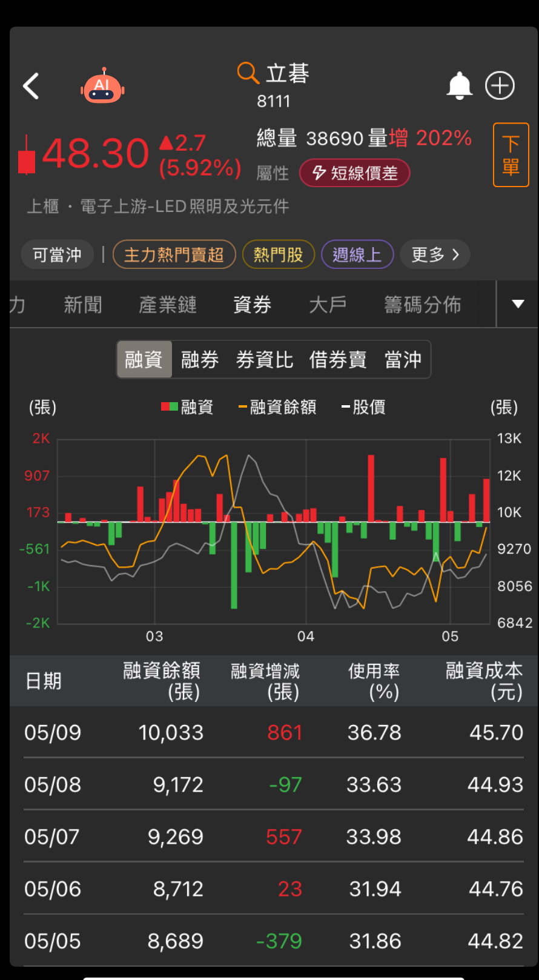Click the 下單 order button

pos(511,155)
